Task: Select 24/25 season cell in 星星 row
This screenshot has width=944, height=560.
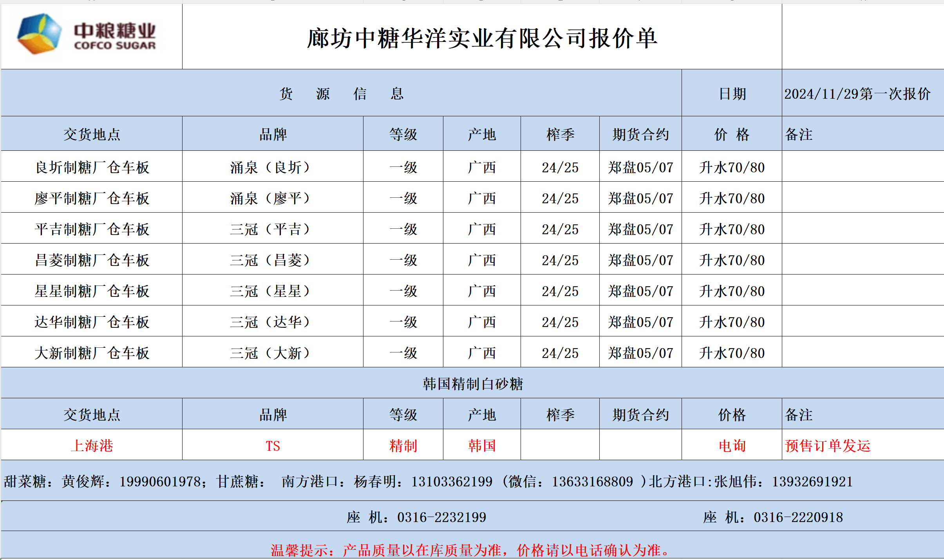Action: point(560,291)
